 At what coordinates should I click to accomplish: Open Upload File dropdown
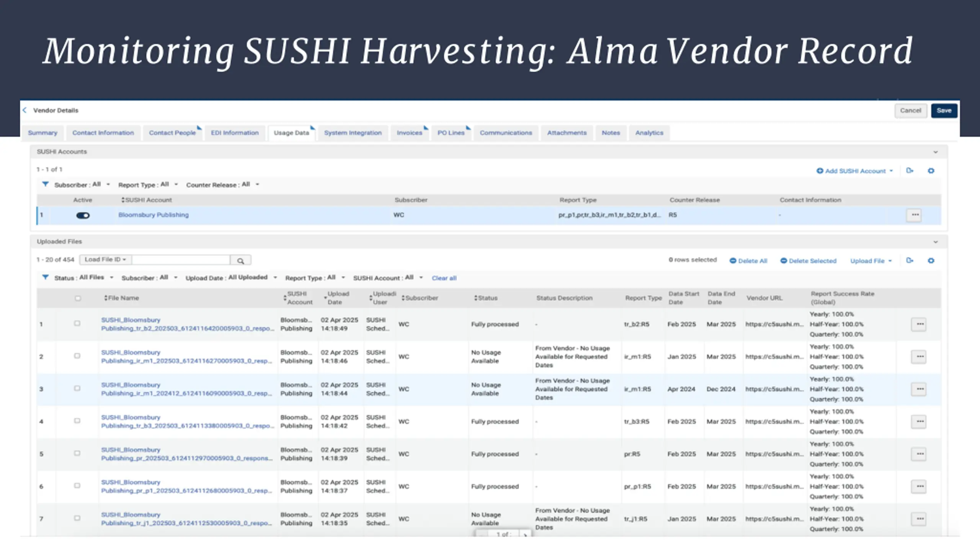click(871, 261)
